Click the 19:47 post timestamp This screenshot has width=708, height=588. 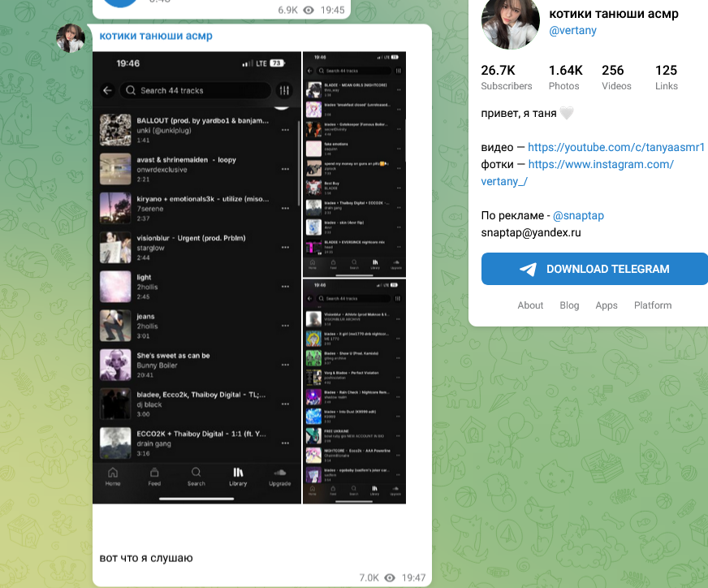413,577
